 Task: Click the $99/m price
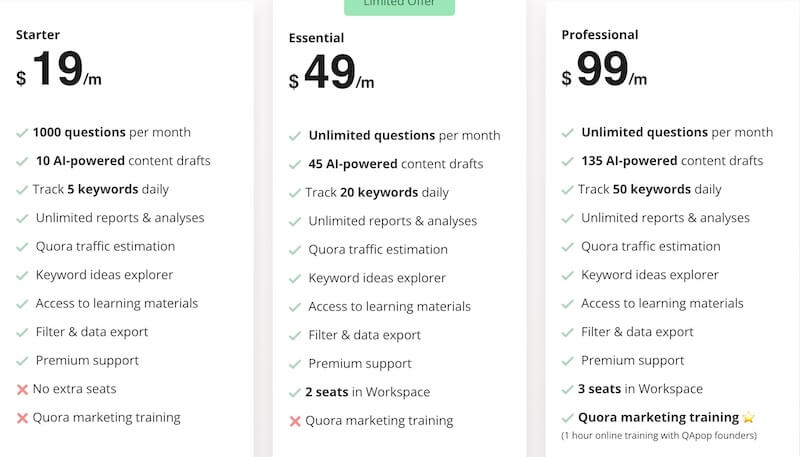click(x=604, y=69)
